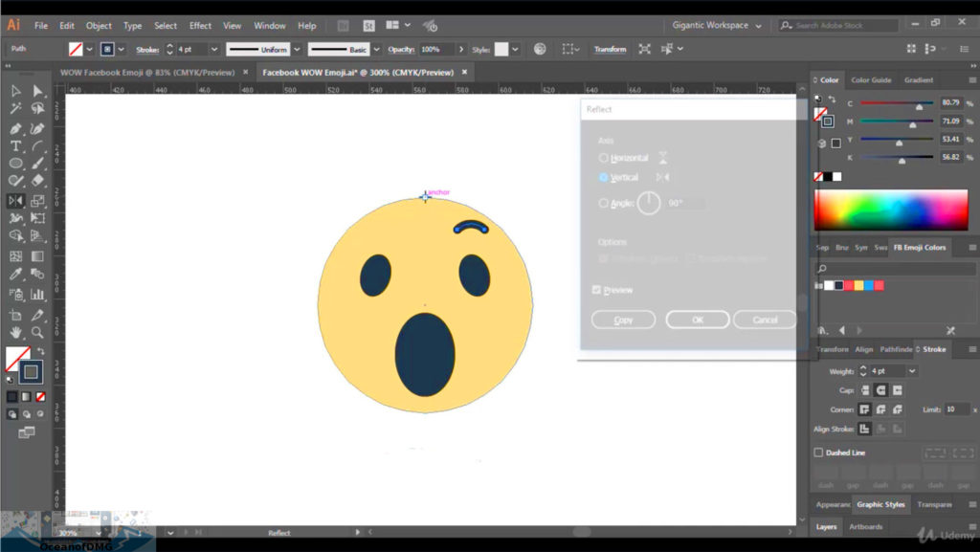Select the Scale tool
Screen dimensions: 980x552
click(37, 201)
